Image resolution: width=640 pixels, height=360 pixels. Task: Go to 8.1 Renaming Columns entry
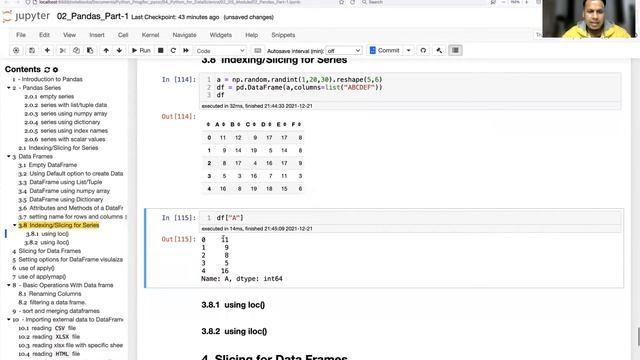click(50, 293)
